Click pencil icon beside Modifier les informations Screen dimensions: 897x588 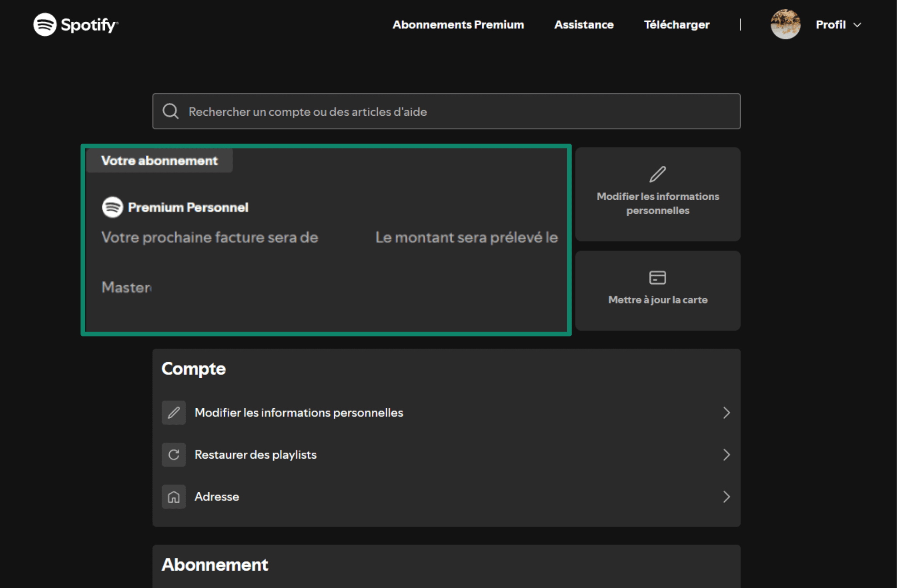pyautogui.click(x=174, y=413)
